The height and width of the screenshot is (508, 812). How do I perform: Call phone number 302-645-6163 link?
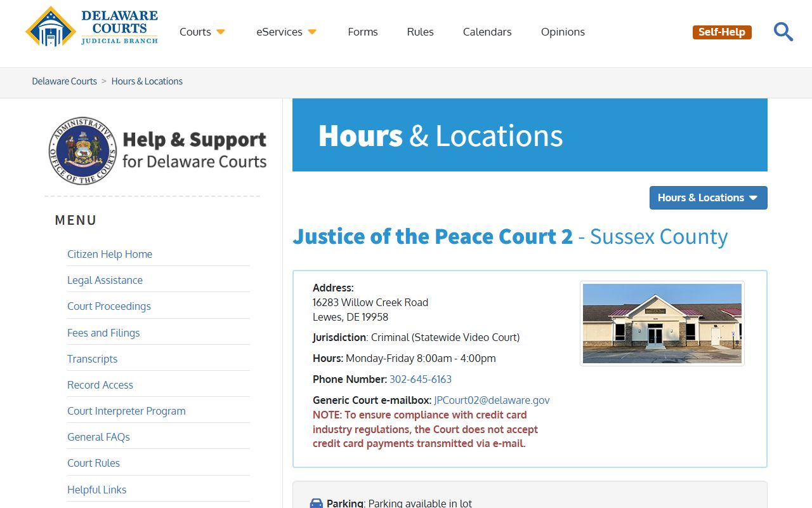pyautogui.click(x=421, y=379)
